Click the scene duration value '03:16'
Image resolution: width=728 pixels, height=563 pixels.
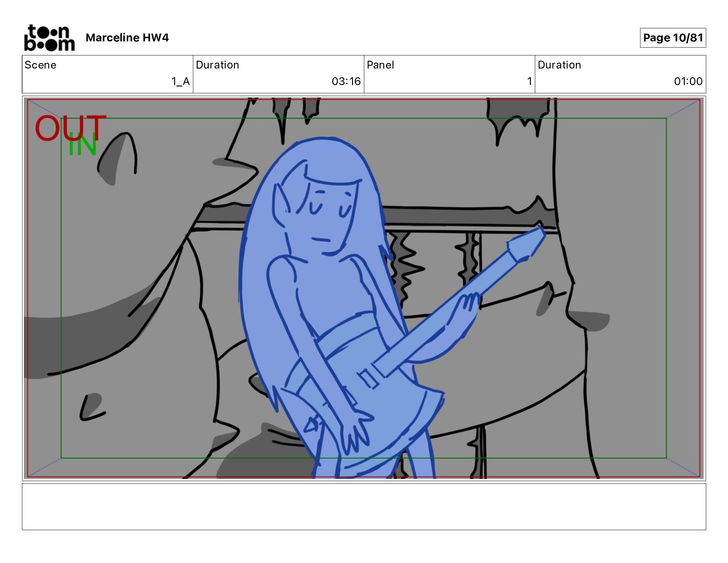click(x=346, y=81)
